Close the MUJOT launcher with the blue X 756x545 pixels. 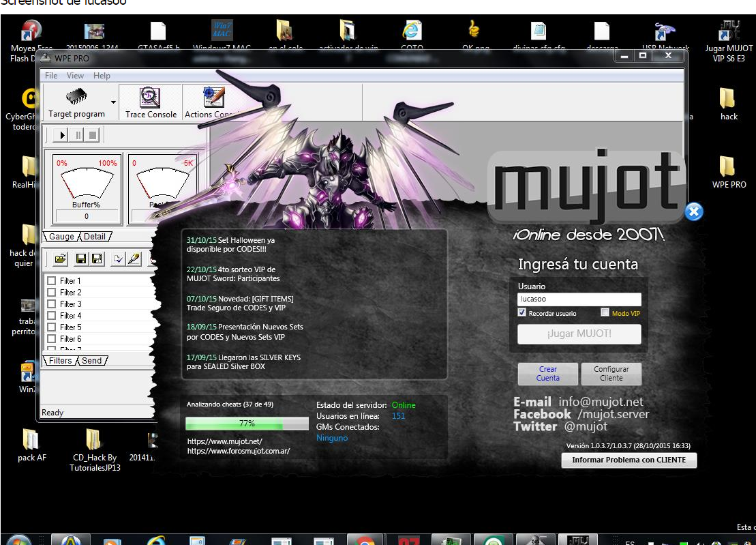(693, 212)
